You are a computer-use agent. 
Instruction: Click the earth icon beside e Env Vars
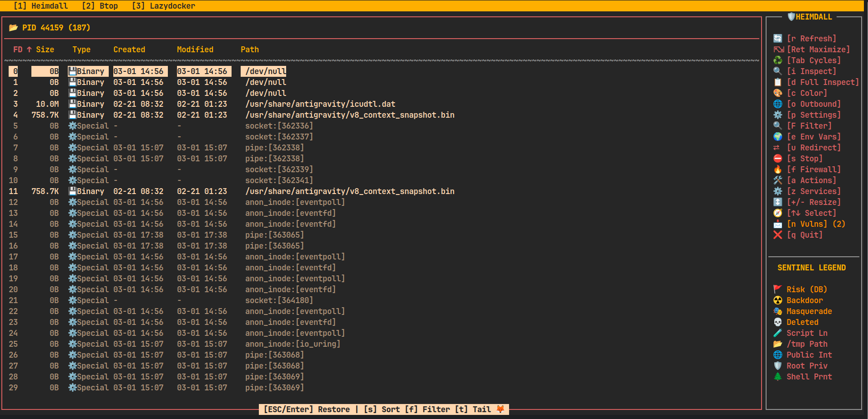pos(778,137)
